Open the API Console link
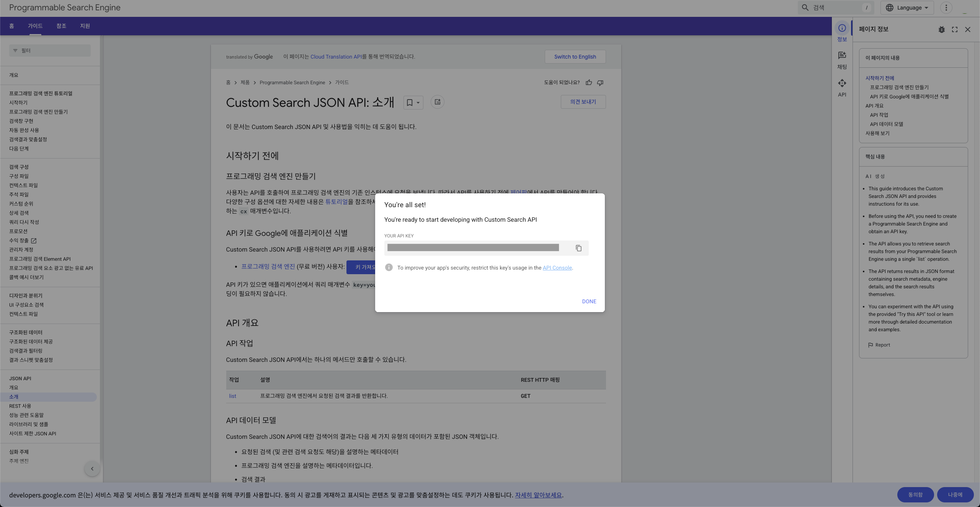This screenshot has width=980, height=507. click(557, 268)
